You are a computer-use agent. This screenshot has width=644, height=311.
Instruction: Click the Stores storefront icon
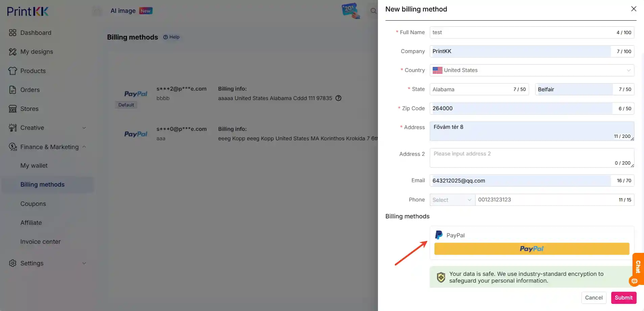(13, 109)
